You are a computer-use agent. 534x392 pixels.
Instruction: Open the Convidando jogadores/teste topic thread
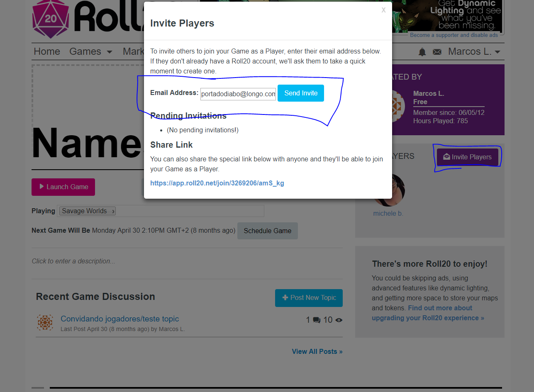click(x=120, y=319)
